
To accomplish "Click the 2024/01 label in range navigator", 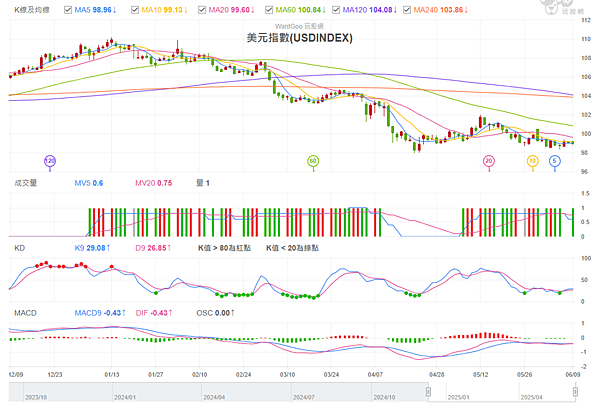I will [125, 397].
